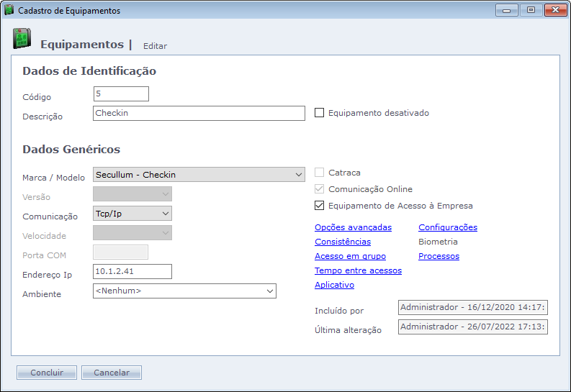Image resolution: width=571 pixels, height=392 pixels.
Task: Click the Aplicativo link
Action: pyautogui.click(x=334, y=285)
